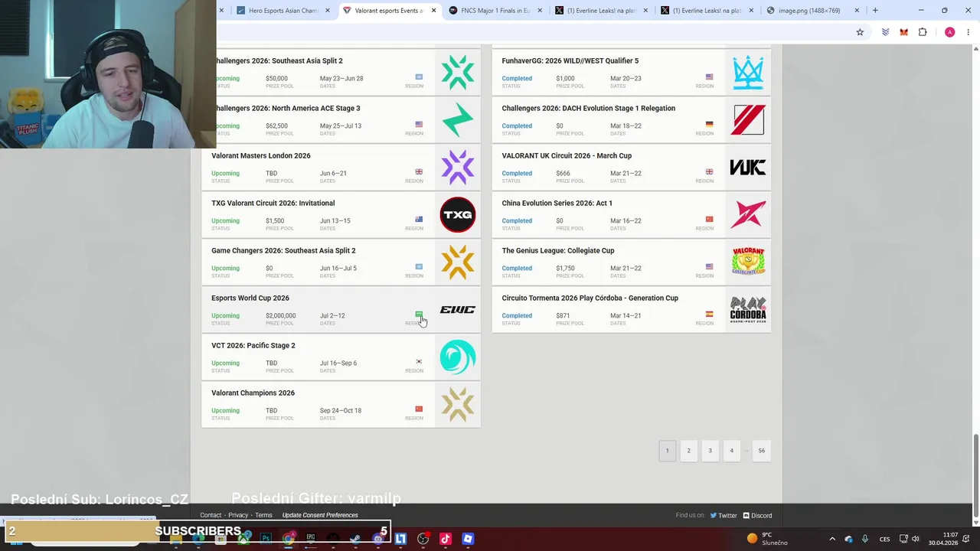
Task: Open the Extensions puzzle icon
Action: point(923,32)
